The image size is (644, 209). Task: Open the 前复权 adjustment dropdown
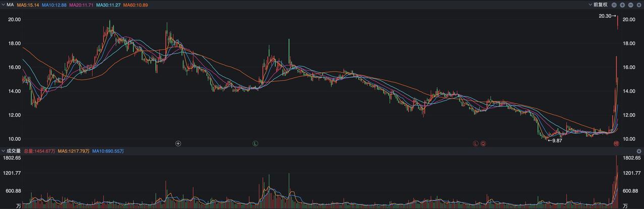[x=599, y=5]
